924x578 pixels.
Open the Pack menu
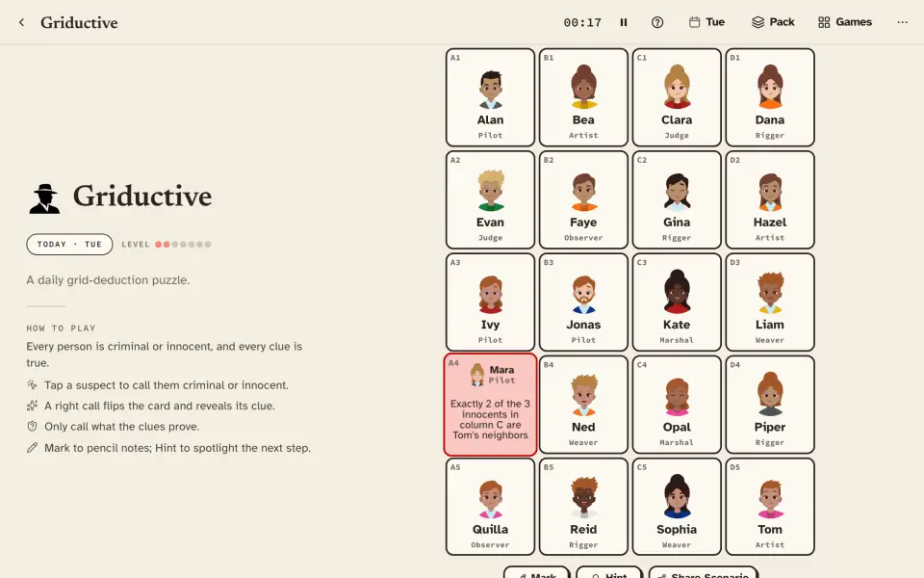(773, 22)
